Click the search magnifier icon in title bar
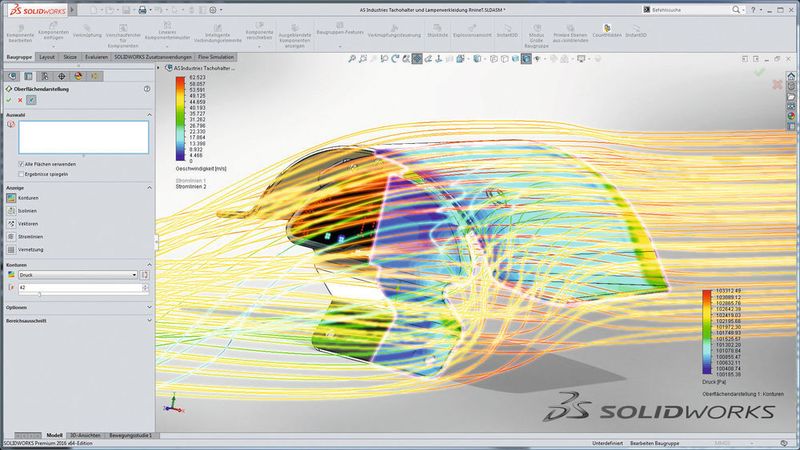This screenshot has width=800, height=450. click(x=736, y=10)
